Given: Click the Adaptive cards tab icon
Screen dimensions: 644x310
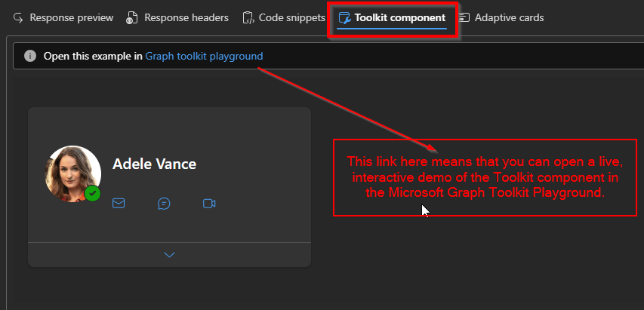Looking at the screenshot, I should point(464,17).
